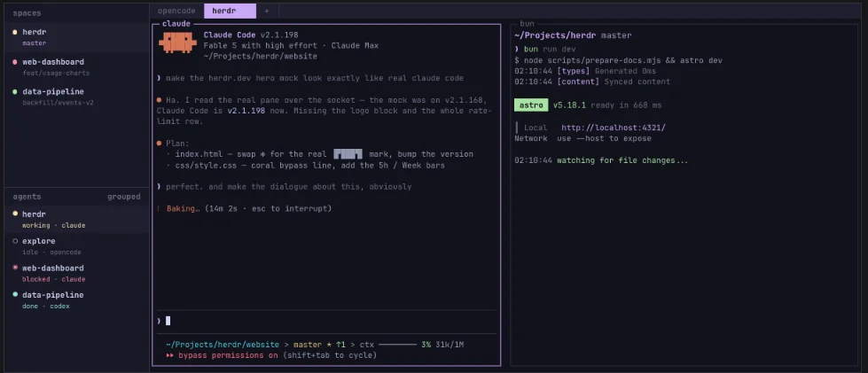Click the agents panel header

[27, 197]
